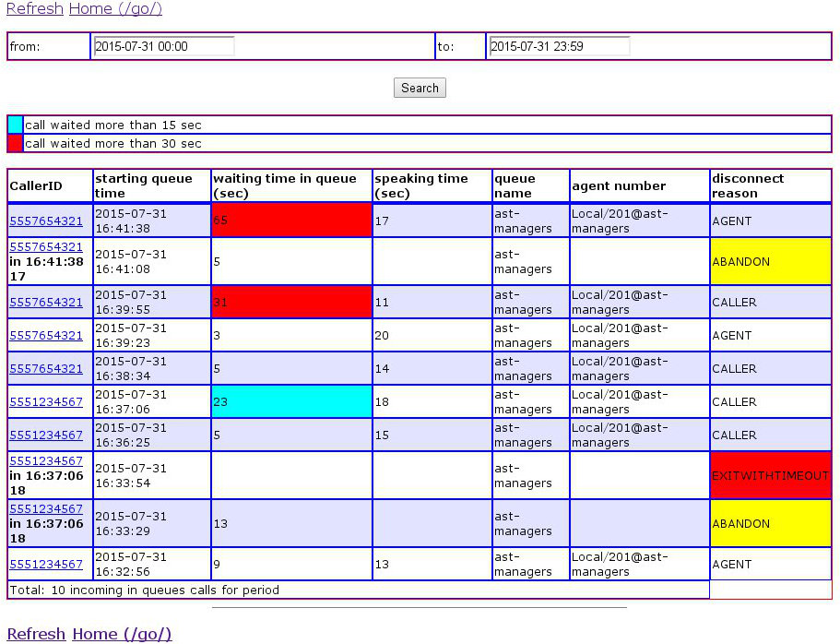840x644 pixels.
Task: Click cyan legend swatch for 15 sec wait
Action: pyautogui.click(x=15, y=125)
